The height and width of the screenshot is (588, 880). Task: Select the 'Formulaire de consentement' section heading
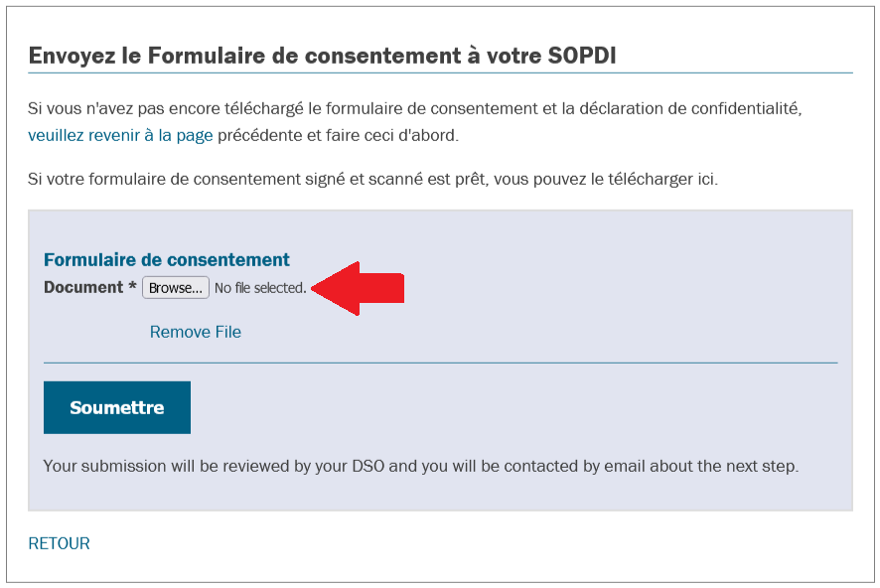pos(167,260)
